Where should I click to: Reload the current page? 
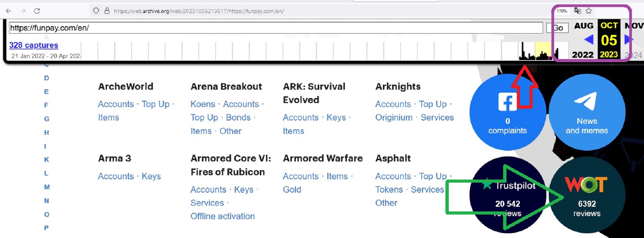[37, 11]
